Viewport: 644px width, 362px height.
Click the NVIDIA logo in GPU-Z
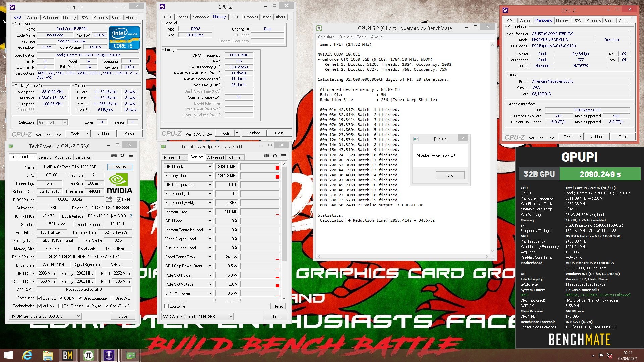(119, 183)
